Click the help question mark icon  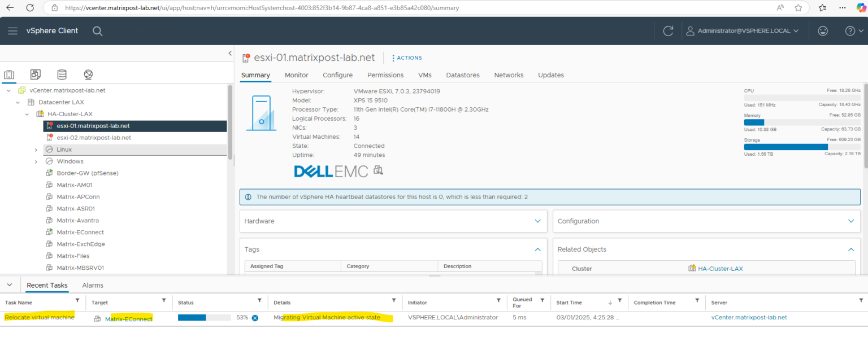tap(849, 30)
